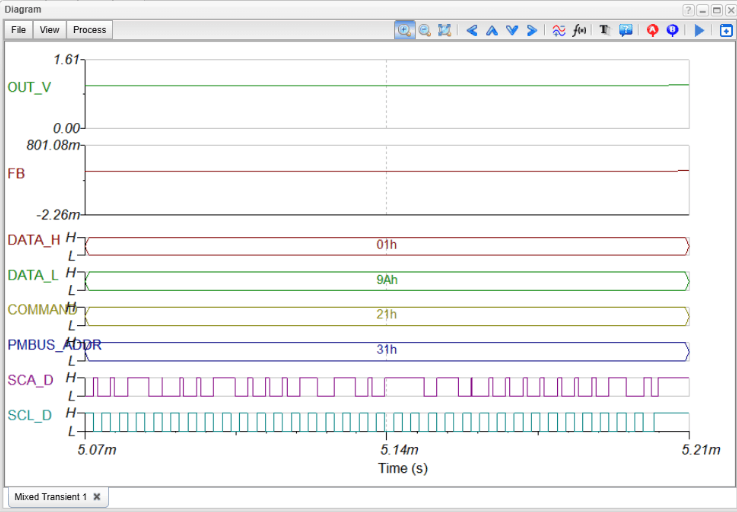Place red cursor A marker
The height and width of the screenshot is (512, 737).
(x=652, y=31)
